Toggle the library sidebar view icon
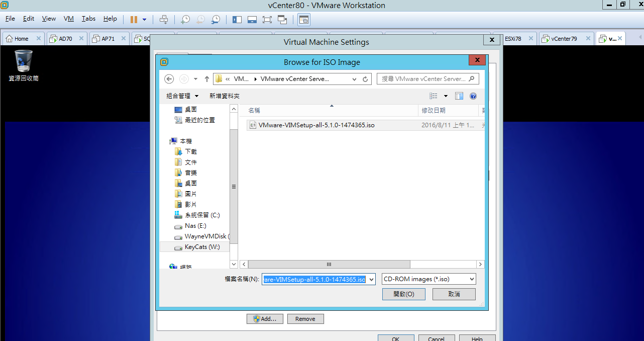The width and height of the screenshot is (644, 341). [x=237, y=20]
